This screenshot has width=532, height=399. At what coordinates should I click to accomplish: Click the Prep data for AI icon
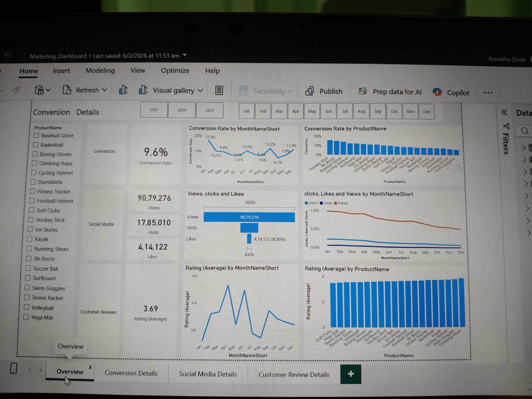tap(363, 91)
